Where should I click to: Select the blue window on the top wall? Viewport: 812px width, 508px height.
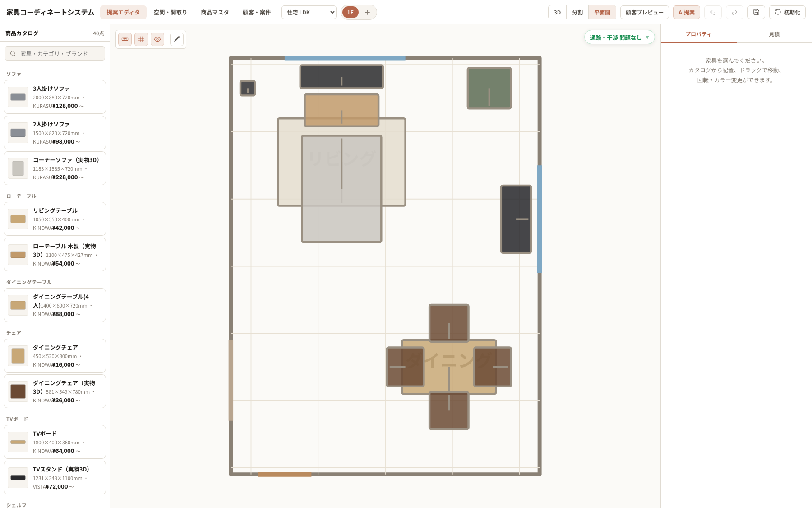pyautogui.click(x=345, y=58)
